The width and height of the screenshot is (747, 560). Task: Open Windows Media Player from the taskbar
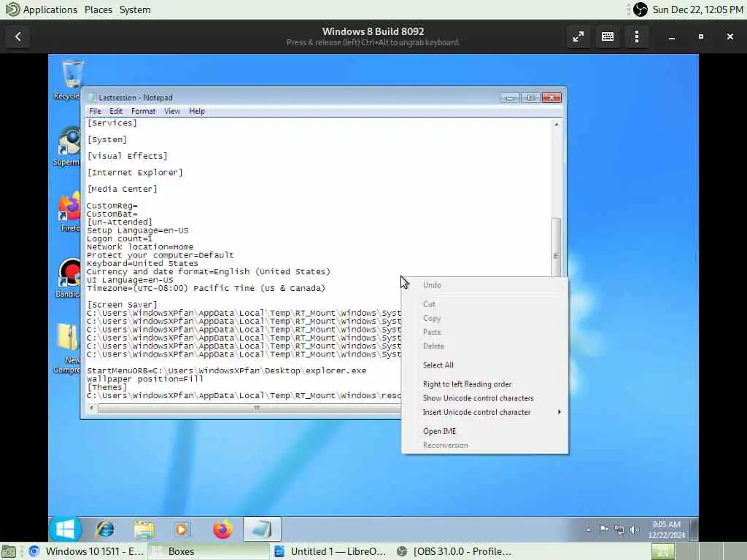pos(182,529)
